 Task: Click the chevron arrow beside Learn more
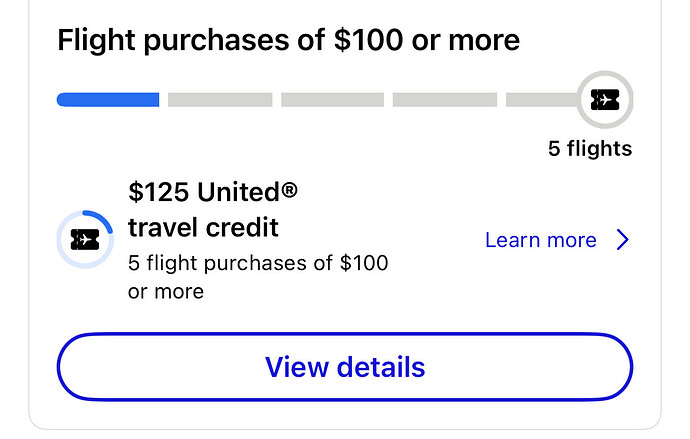pos(623,240)
